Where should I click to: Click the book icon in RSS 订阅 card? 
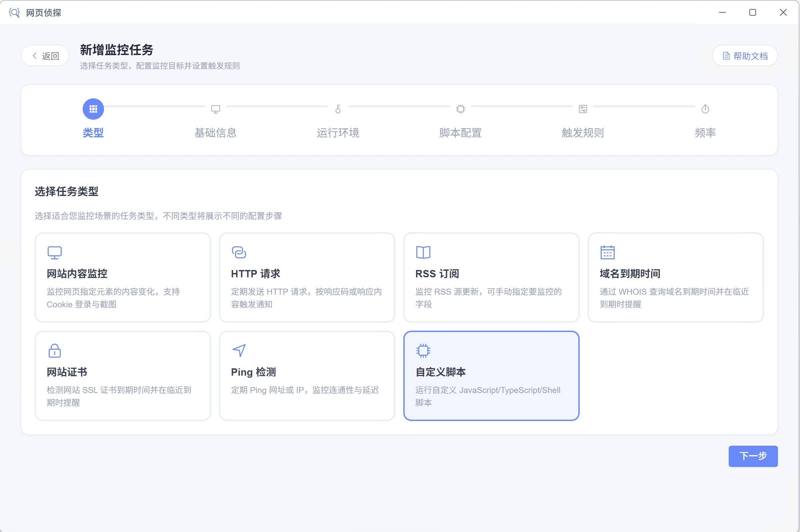[x=423, y=252]
